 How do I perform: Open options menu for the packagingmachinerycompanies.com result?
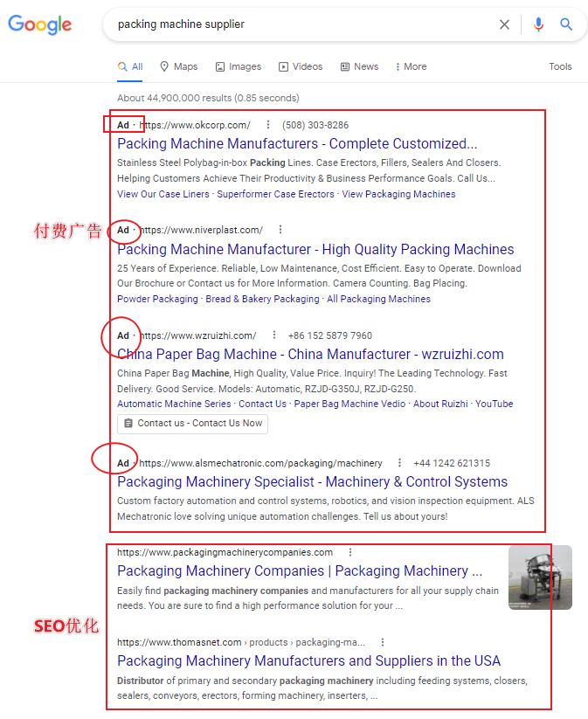350,552
